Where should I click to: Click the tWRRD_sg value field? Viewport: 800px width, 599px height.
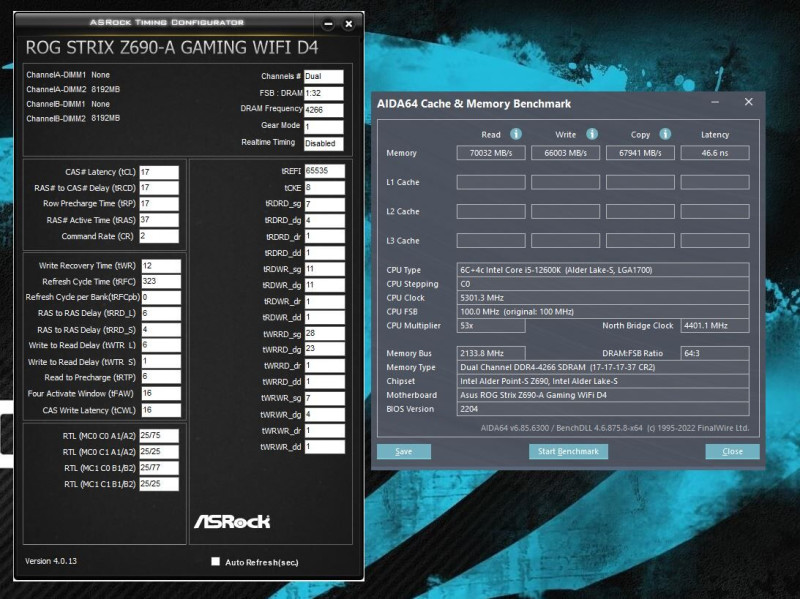point(324,334)
